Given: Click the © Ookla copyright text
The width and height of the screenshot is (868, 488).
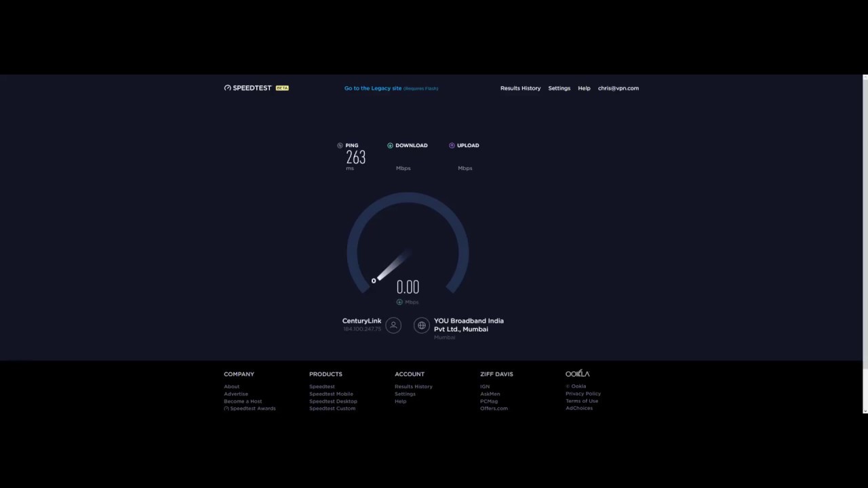Looking at the screenshot, I should pyautogui.click(x=576, y=386).
